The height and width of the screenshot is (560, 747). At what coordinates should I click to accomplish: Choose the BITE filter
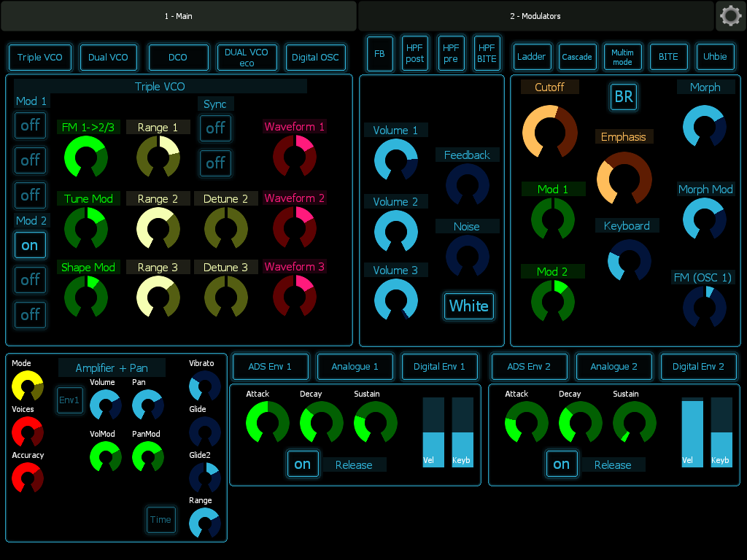point(668,57)
